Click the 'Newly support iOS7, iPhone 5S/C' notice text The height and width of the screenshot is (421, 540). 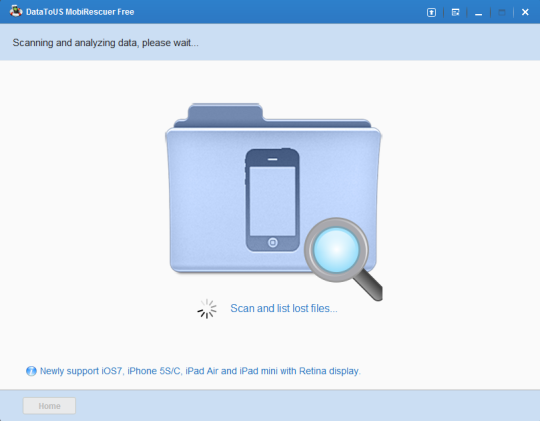(x=200, y=371)
